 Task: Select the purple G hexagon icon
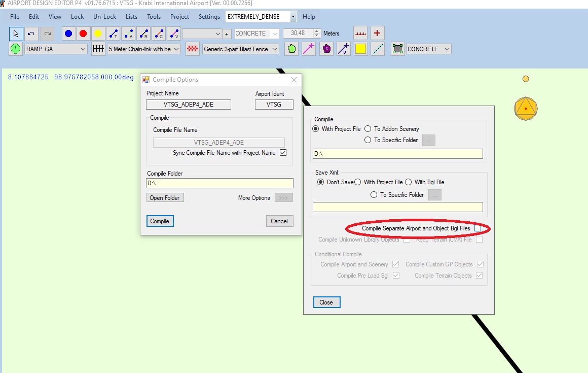click(x=326, y=49)
